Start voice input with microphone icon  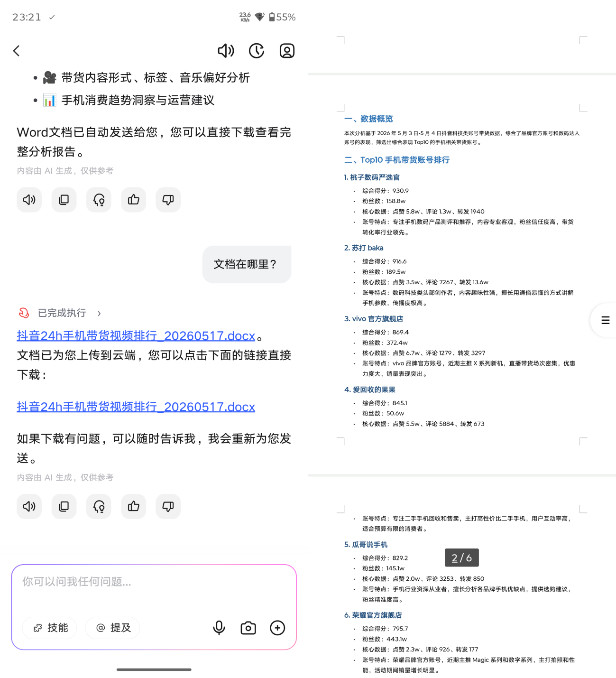pyautogui.click(x=219, y=628)
